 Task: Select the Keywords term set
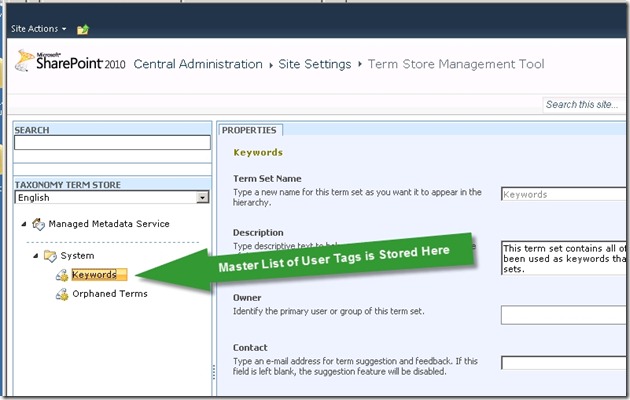click(99, 275)
